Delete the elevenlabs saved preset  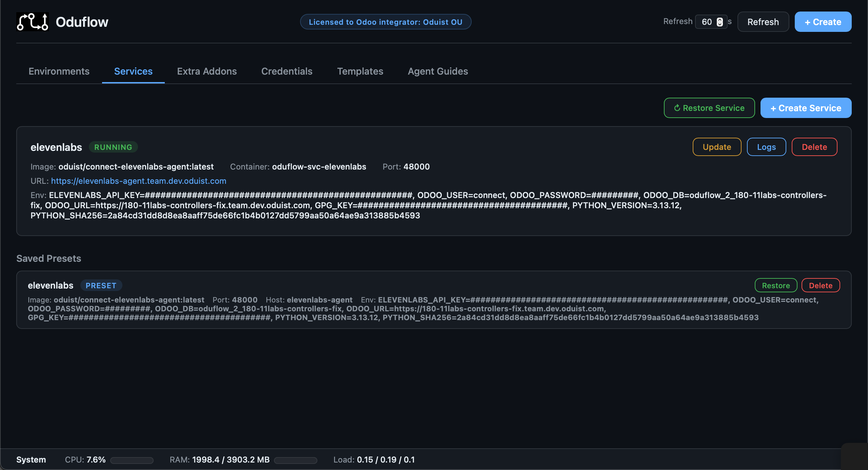pyautogui.click(x=821, y=285)
